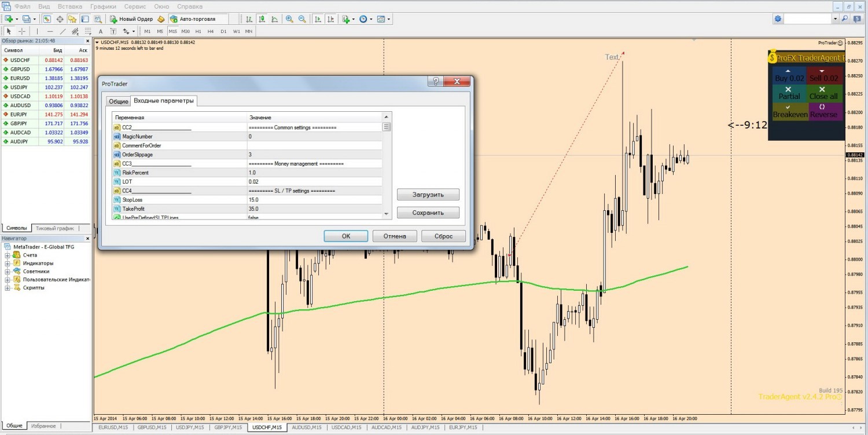This screenshot has width=868, height=435.
Task: Select the Cursor arrow tool
Action: pos(9,31)
